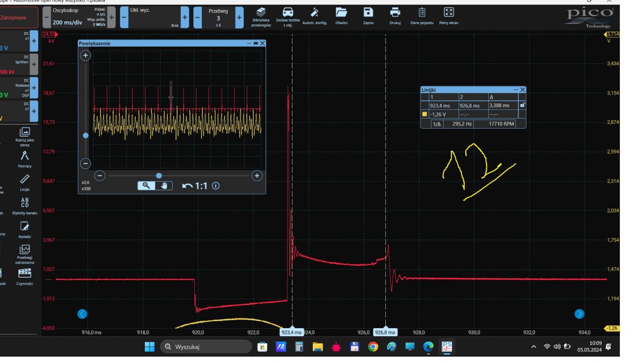The image size is (644, 363).
Task: Open the Pomiary measurements tool
Action: 25,160
